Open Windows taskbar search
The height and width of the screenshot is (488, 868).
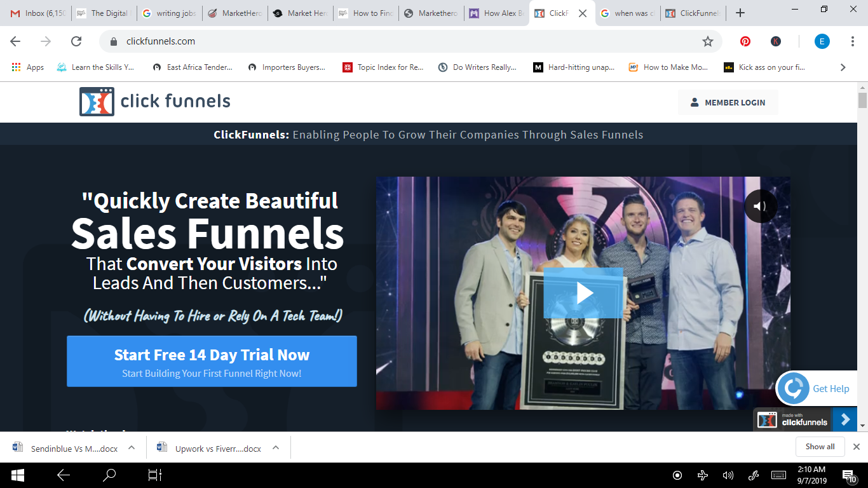coord(109,475)
